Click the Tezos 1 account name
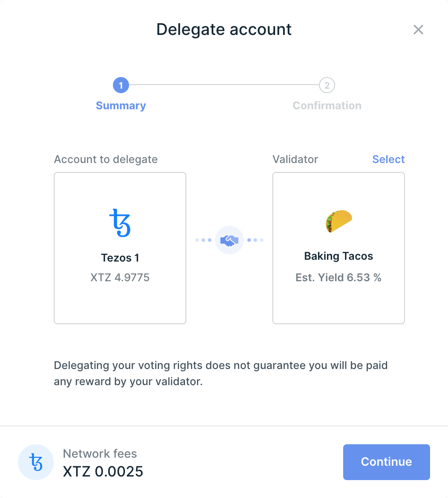This screenshot has height=498, width=448. [x=120, y=258]
